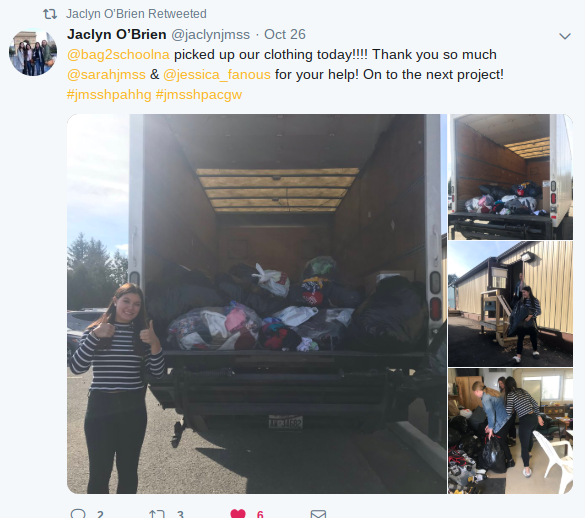Open the indoor bag packing photo
The width and height of the screenshot is (585, 518).
tap(510, 431)
